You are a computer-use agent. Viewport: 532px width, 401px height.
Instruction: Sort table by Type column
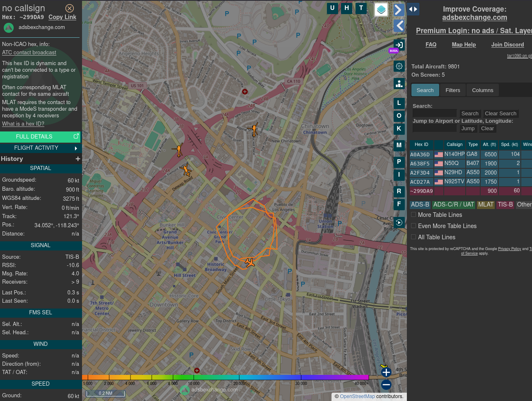(x=473, y=144)
